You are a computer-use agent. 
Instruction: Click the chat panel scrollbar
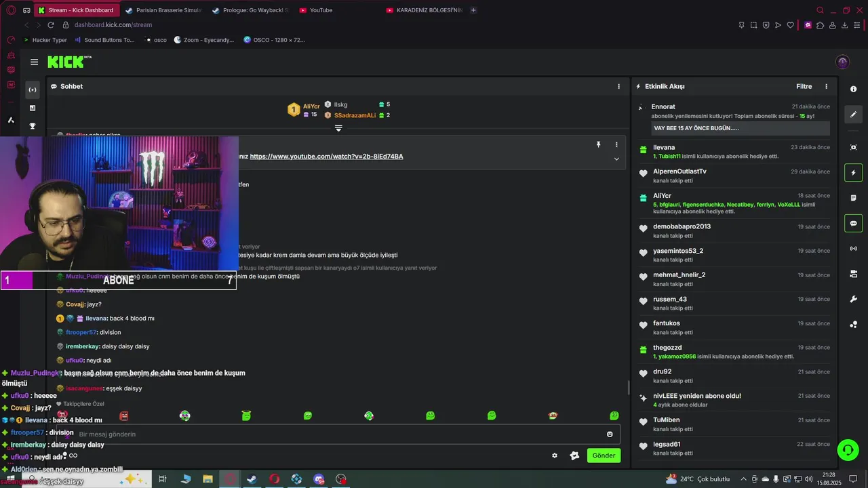[628, 388]
